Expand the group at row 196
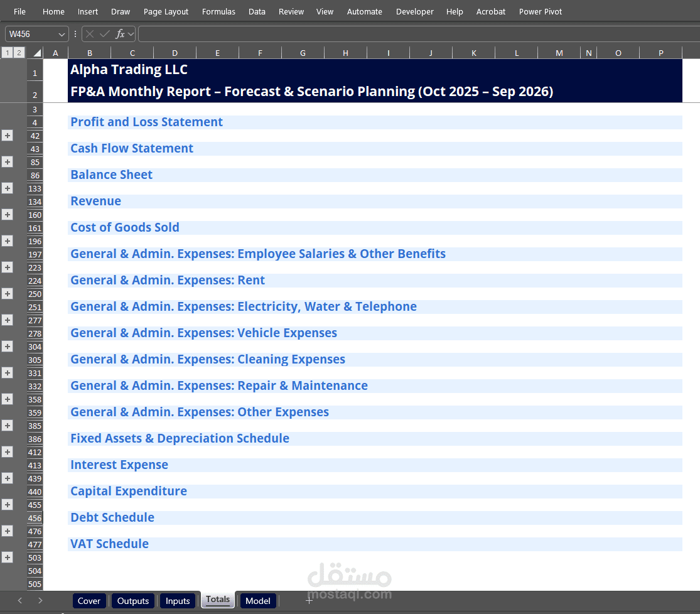The width and height of the screenshot is (700, 614). click(x=7, y=240)
